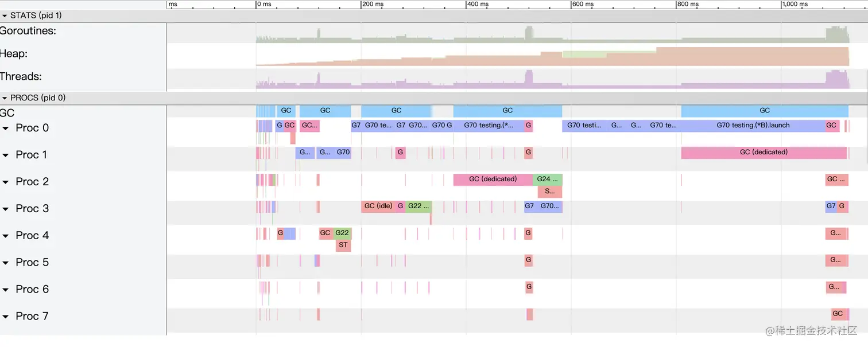868x347 pixels.
Task: Select the small G slice on Proc 6
Action: (x=528, y=287)
